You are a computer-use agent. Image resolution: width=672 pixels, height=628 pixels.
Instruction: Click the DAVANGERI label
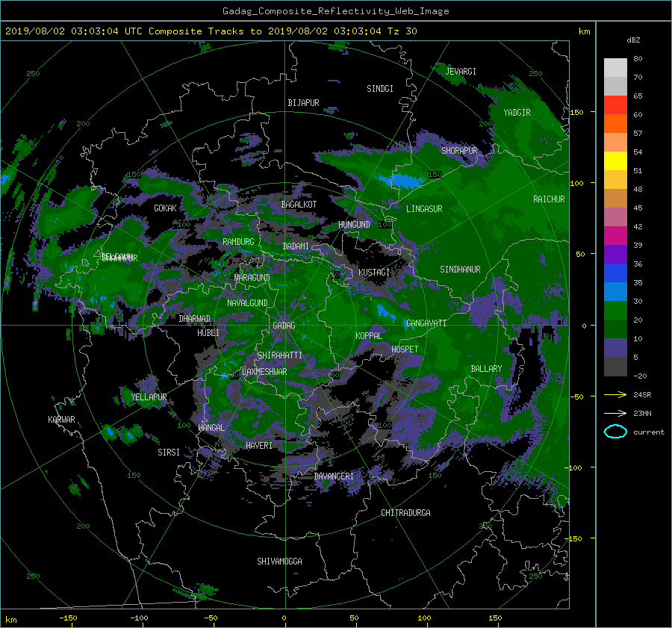pos(334,476)
